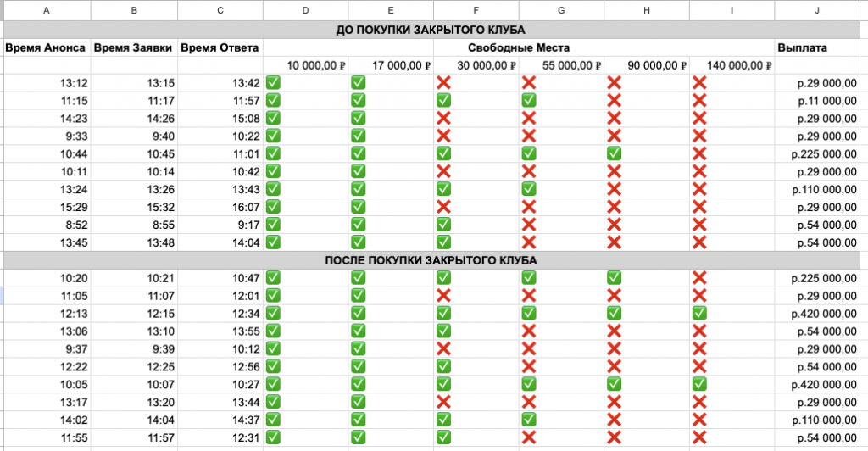
Task: Select the 17 000,00 ₽ green check in the 10:11 row
Action: click(359, 171)
